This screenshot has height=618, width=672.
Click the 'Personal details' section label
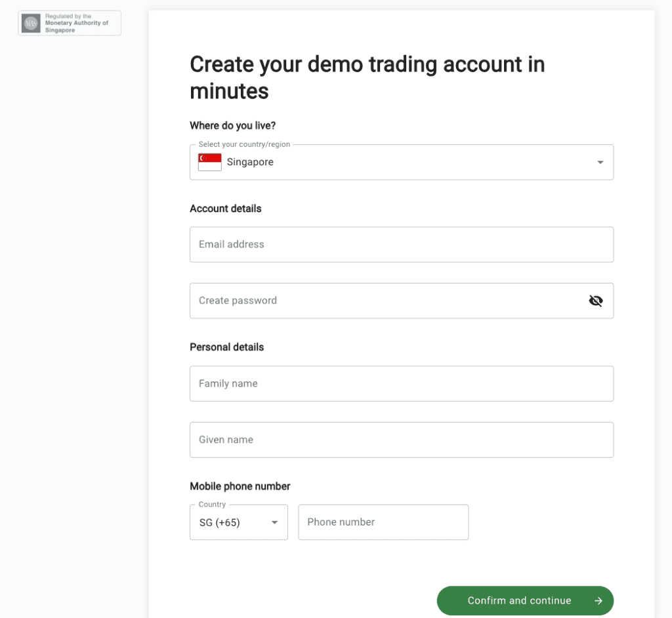point(226,347)
